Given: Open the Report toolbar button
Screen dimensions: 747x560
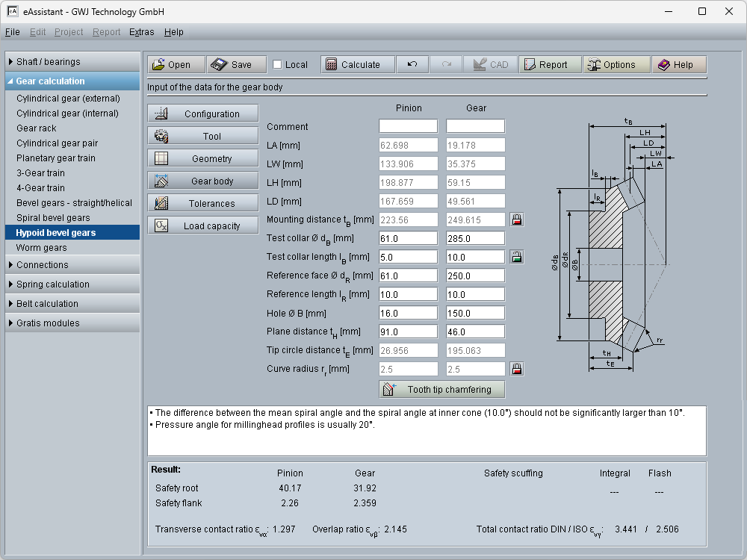Looking at the screenshot, I should point(545,65).
